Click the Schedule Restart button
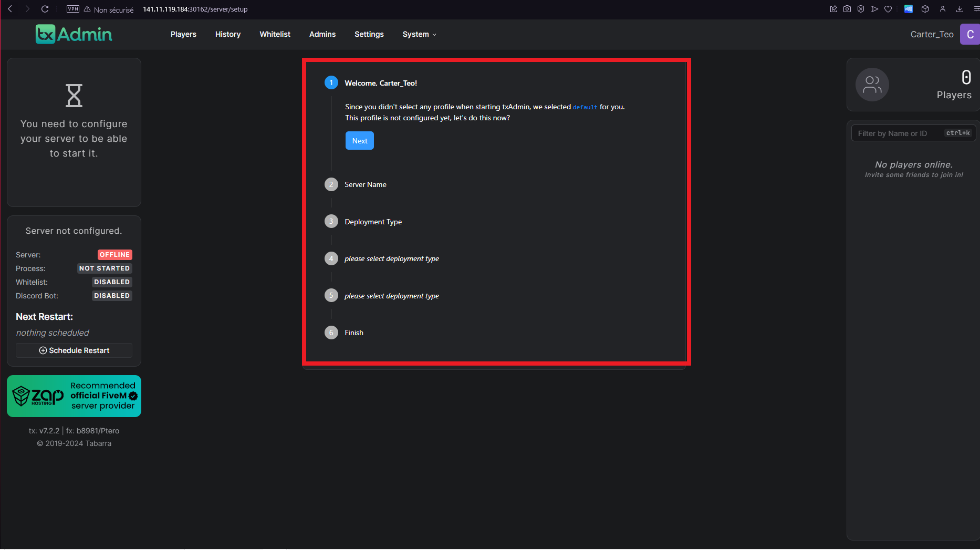980x550 pixels. coord(74,350)
